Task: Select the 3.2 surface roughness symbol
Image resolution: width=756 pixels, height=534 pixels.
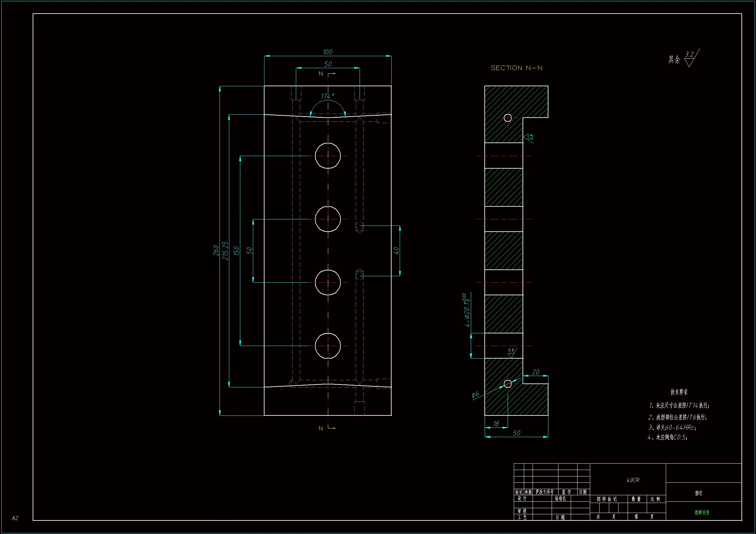Action: 689,55
